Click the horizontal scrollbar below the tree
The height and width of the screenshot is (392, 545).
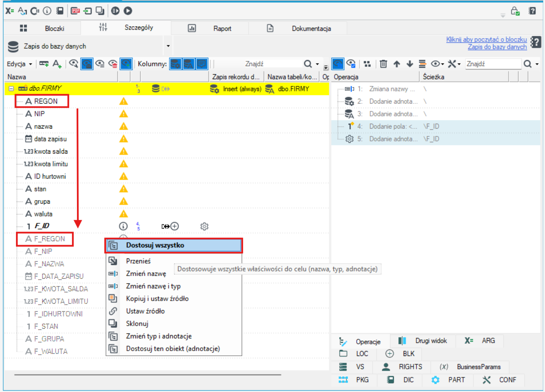click(148, 375)
